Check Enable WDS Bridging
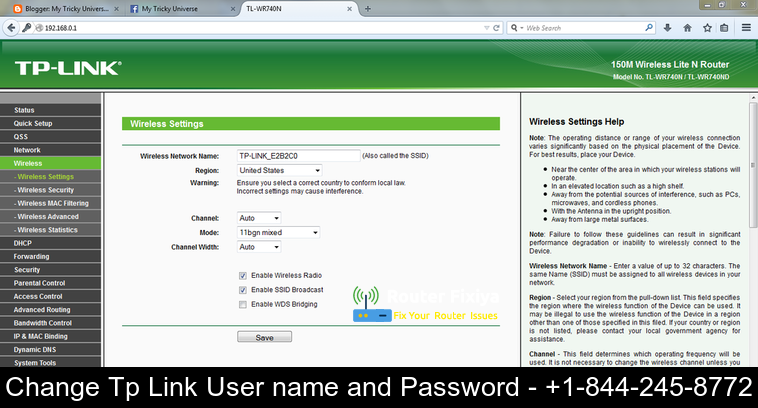This screenshot has height=408, width=758. [x=243, y=305]
